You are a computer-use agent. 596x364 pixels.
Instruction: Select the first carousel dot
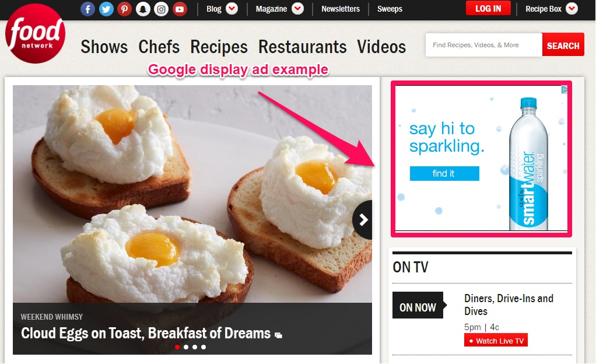pos(177,347)
